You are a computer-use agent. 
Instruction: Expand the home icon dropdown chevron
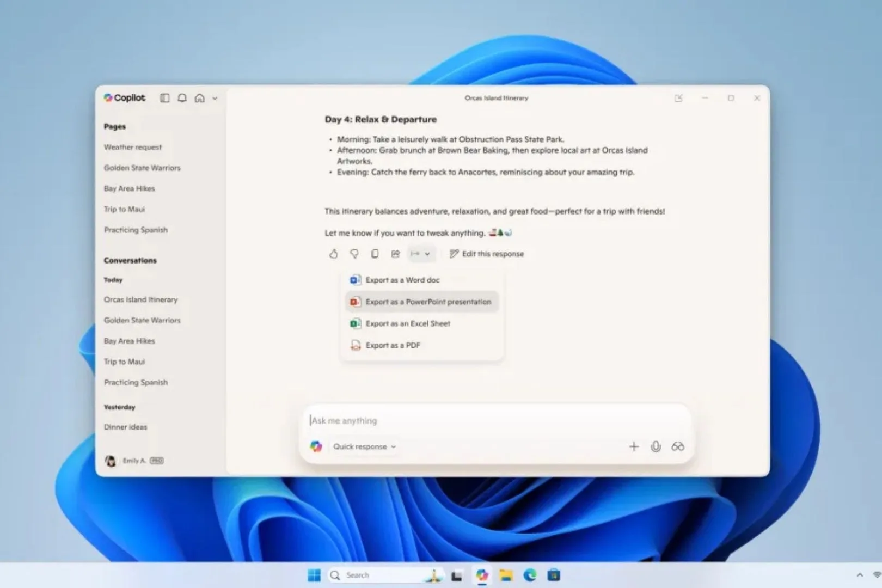[x=215, y=99]
